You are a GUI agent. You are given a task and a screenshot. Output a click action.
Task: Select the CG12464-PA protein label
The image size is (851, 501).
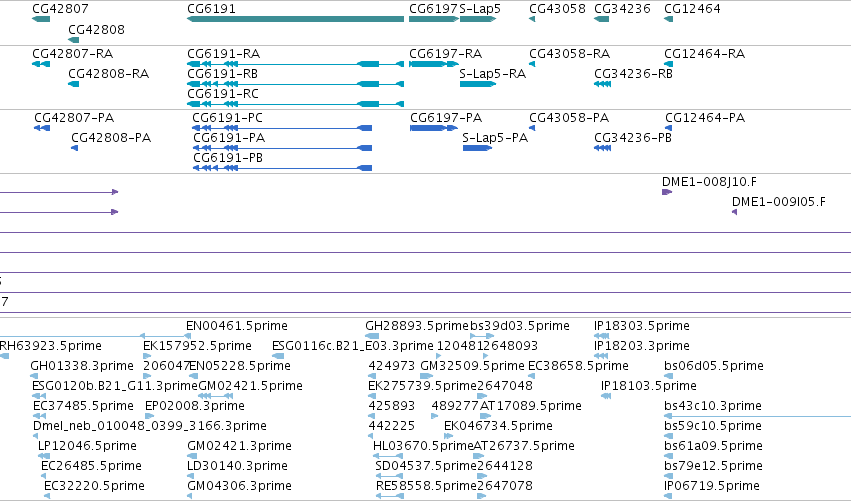pyautogui.click(x=705, y=118)
